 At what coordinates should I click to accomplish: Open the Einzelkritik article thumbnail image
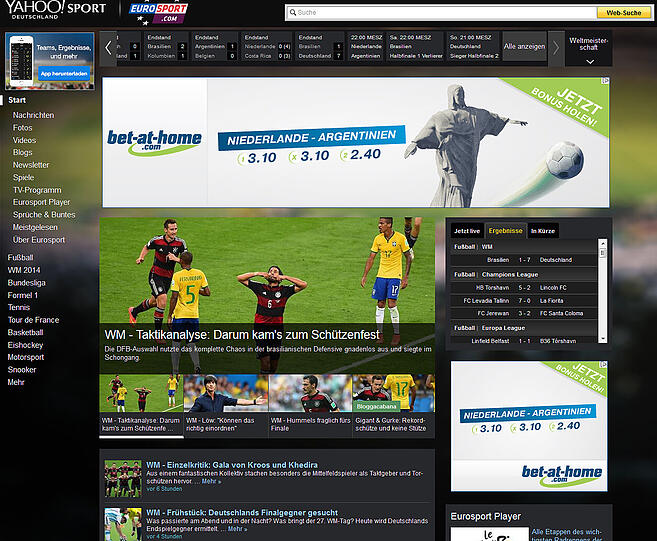(x=123, y=479)
